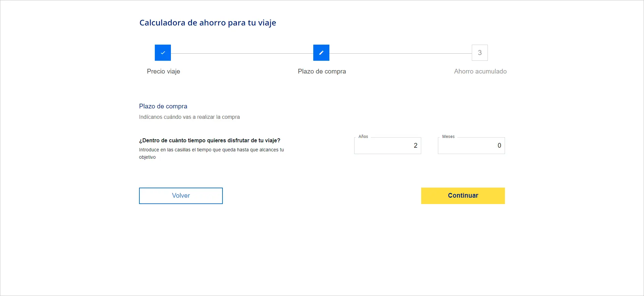
Task: Go to the Precio viaje step label
Action: [164, 71]
